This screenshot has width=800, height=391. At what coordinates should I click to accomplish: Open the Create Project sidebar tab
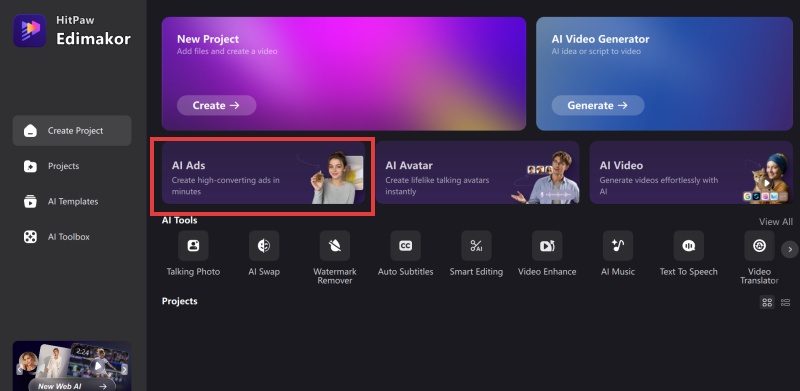click(72, 131)
